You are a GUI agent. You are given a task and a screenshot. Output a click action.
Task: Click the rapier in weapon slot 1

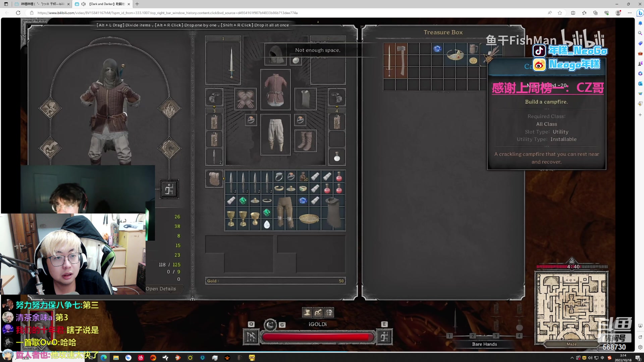[x=231, y=62]
